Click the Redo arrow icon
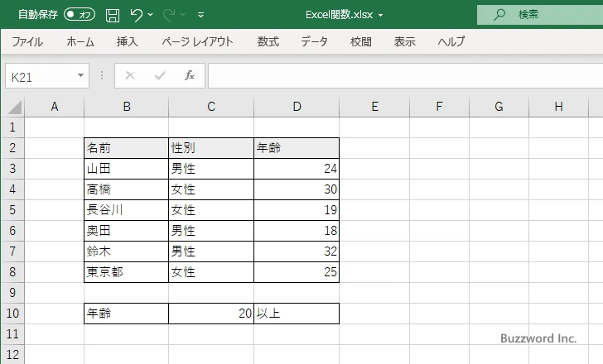Viewport: 603px width, 364px height. coord(169,15)
